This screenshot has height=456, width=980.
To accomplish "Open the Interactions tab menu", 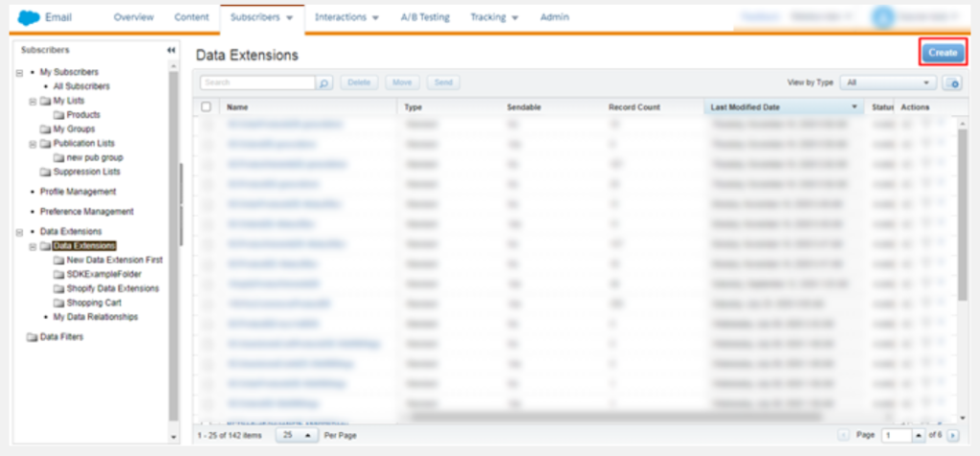I will (346, 17).
